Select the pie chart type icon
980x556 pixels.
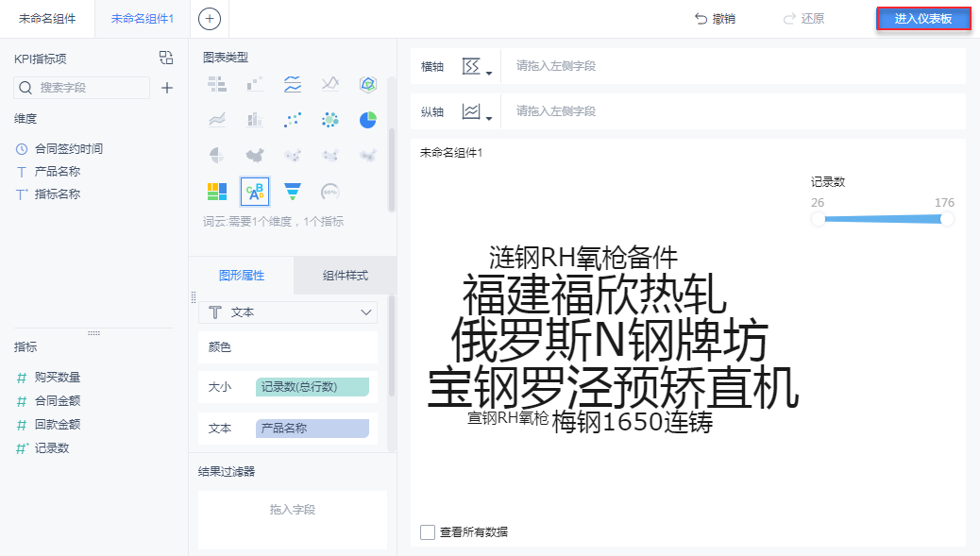click(368, 119)
